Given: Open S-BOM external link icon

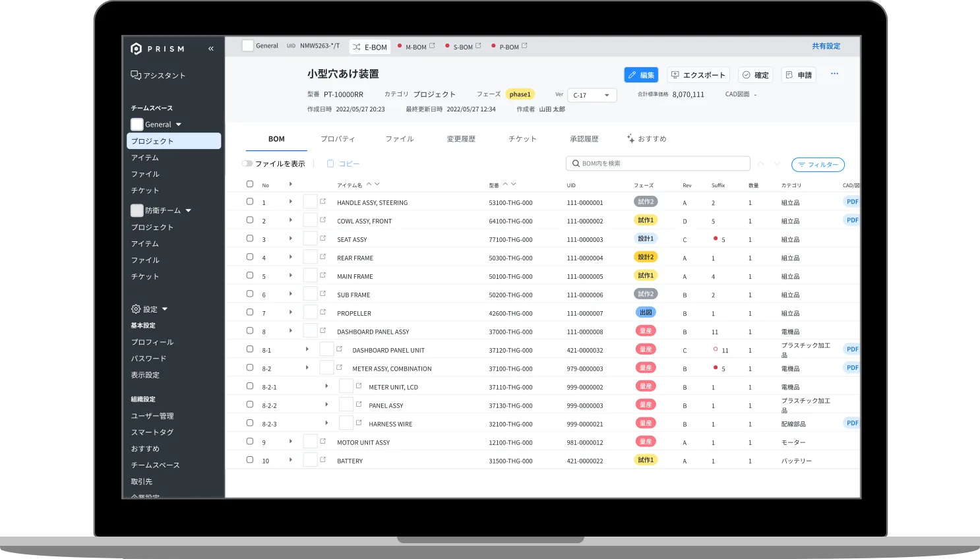Looking at the screenshot, I should [479, 46].
